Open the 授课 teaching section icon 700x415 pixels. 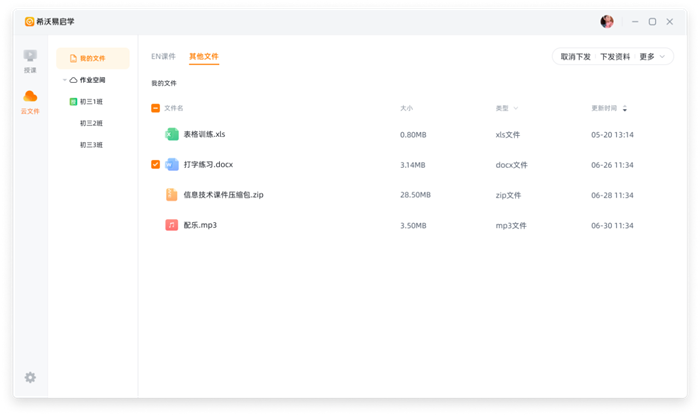pos(30,58)
